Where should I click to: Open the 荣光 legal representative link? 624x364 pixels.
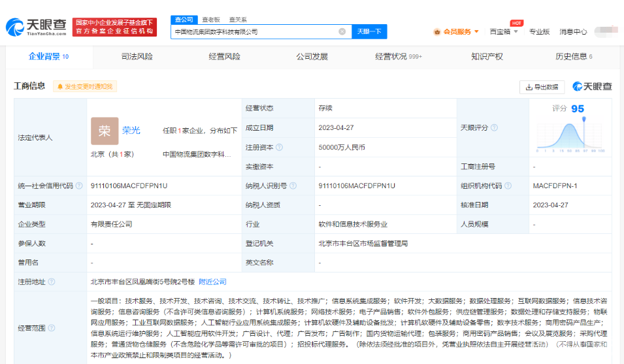(x=131, y=130)
